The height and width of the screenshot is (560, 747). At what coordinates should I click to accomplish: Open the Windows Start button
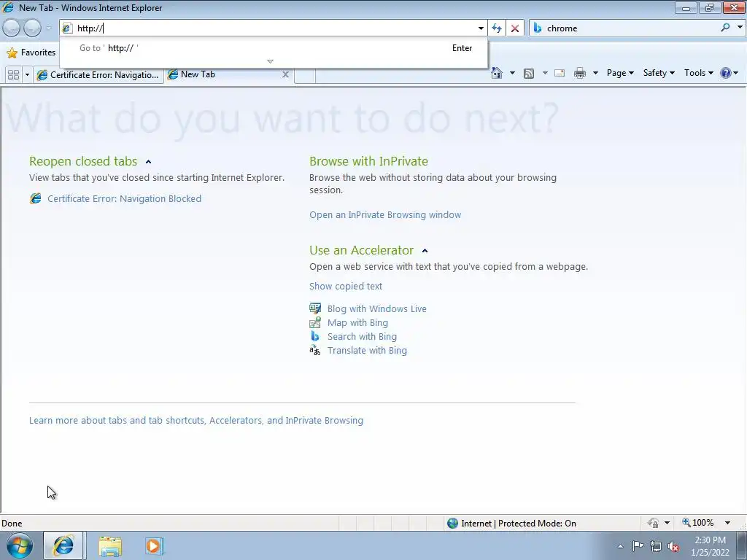(x=20, y=545)
